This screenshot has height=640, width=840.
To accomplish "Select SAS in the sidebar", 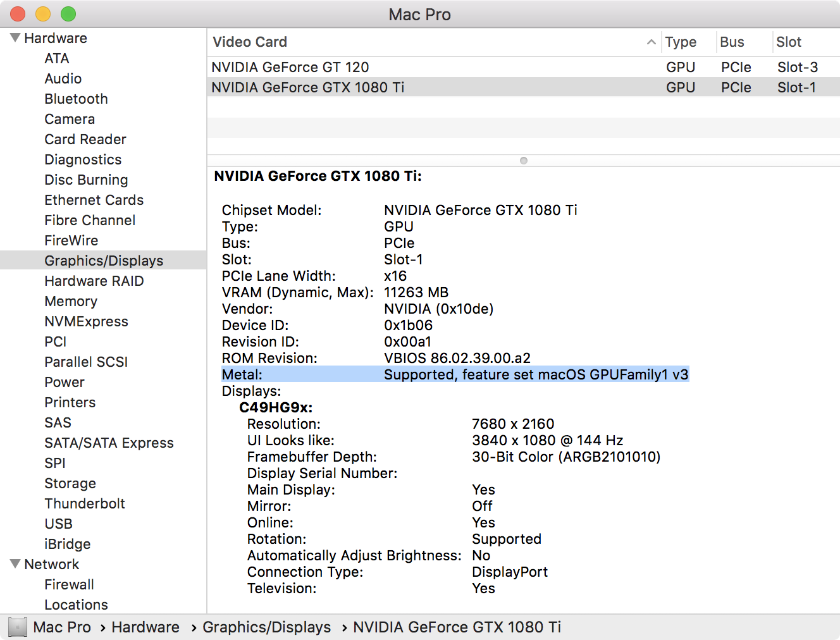I will pos(58,422).
